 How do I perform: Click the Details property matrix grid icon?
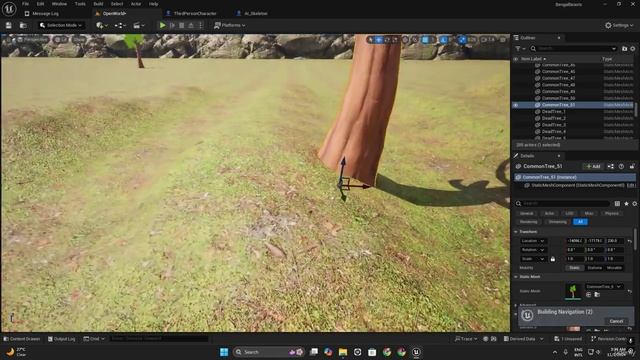point(617,203)
